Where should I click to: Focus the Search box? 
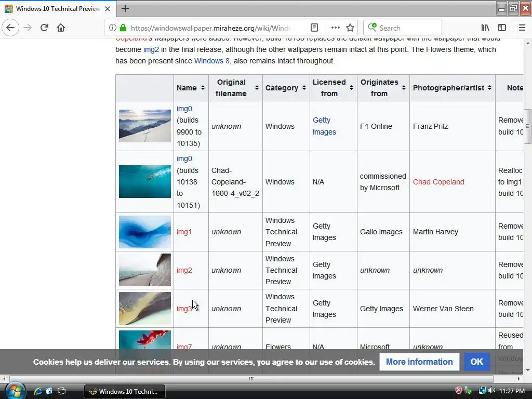[403, 28]
